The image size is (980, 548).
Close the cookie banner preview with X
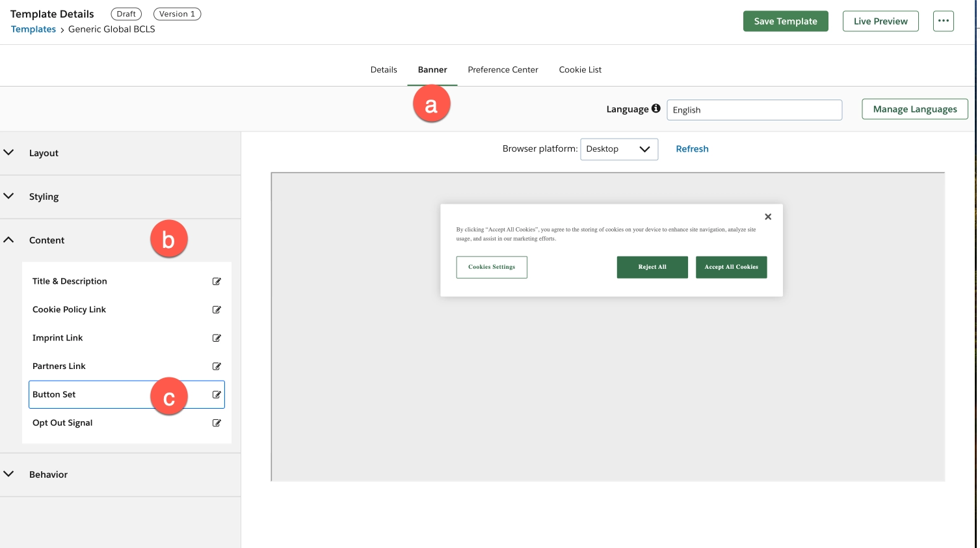pos(768,216)
